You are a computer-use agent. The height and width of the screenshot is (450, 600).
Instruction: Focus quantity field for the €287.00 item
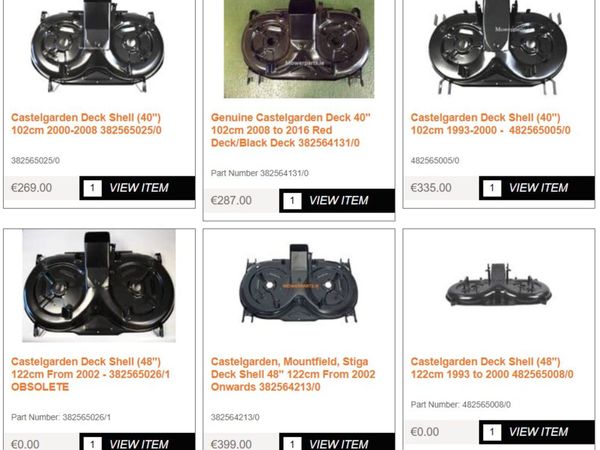pos(292,201)
